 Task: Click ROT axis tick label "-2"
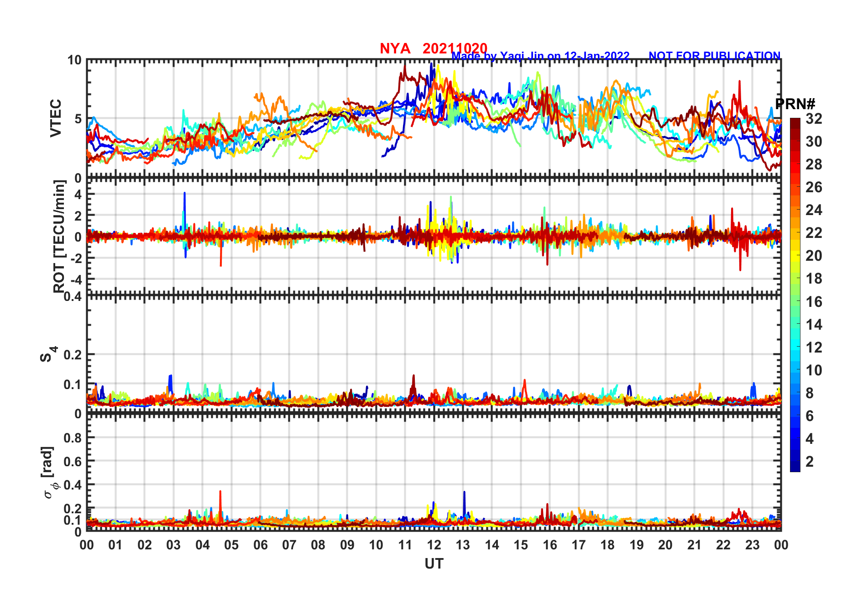pos(76,258)
